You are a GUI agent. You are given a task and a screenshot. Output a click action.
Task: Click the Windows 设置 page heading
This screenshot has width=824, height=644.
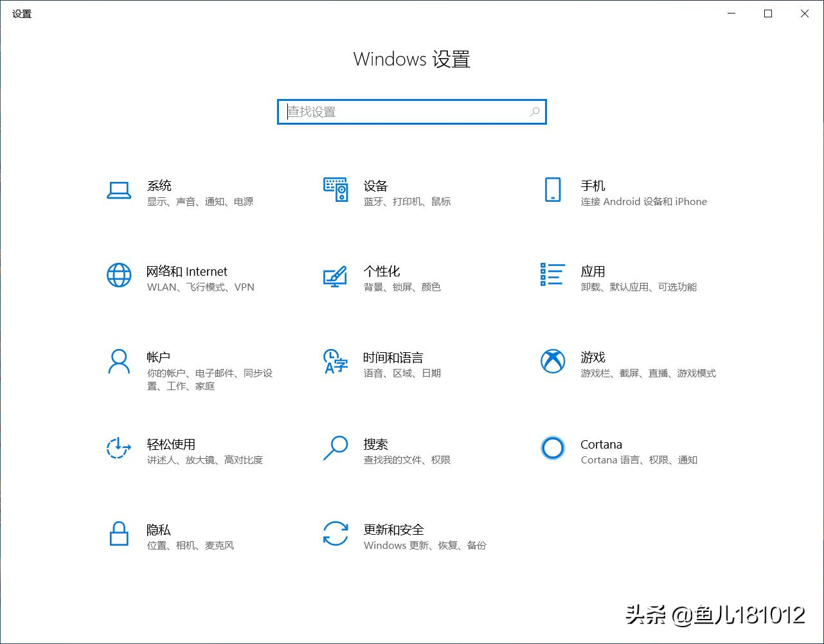tap(412, 59)
